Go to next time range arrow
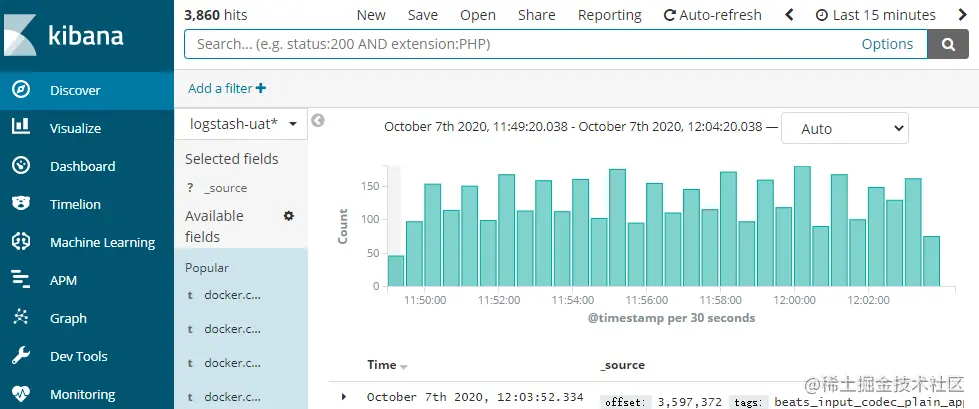Screen dimensions: 979x409 tap(962, 15)
